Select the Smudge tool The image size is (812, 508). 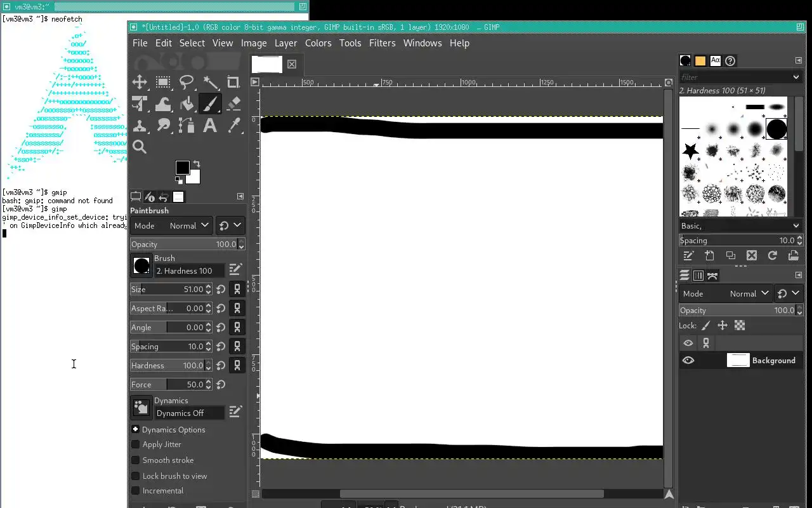[x=163, y=125]
